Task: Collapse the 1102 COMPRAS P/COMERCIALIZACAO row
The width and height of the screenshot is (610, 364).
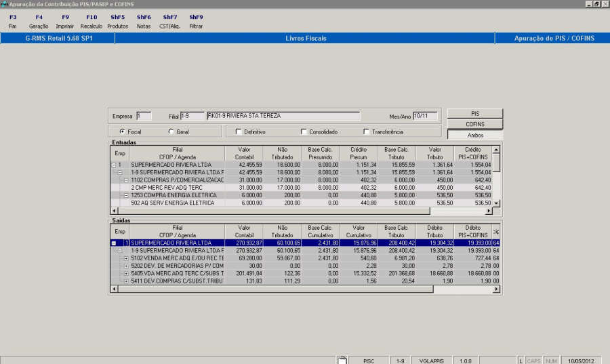Action: pos(126,180)
